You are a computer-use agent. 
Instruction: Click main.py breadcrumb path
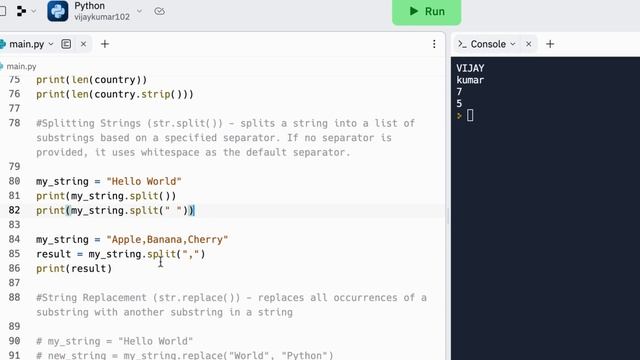pos(21,66)
